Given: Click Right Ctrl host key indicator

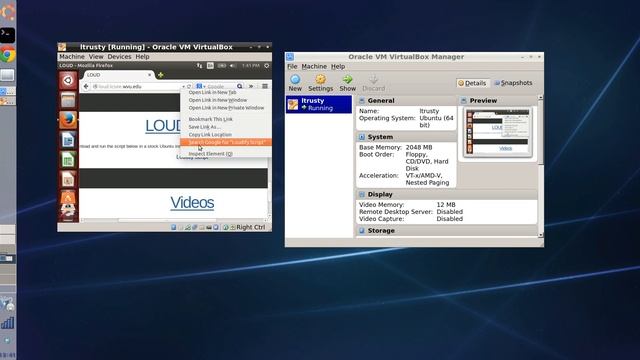Looking at the screenshot, I should pyautogui.click(x=251, y=227).
